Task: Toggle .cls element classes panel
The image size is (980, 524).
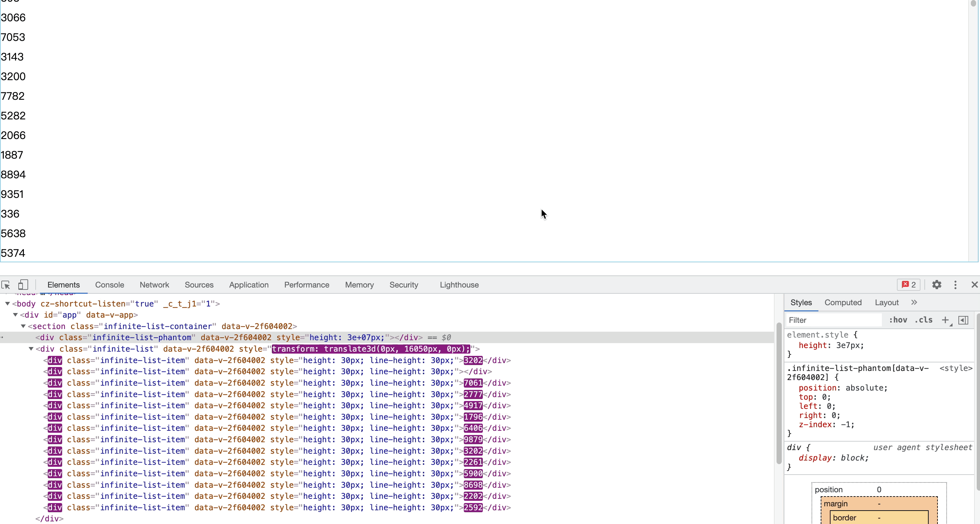Action: click(x=924, y=320)
